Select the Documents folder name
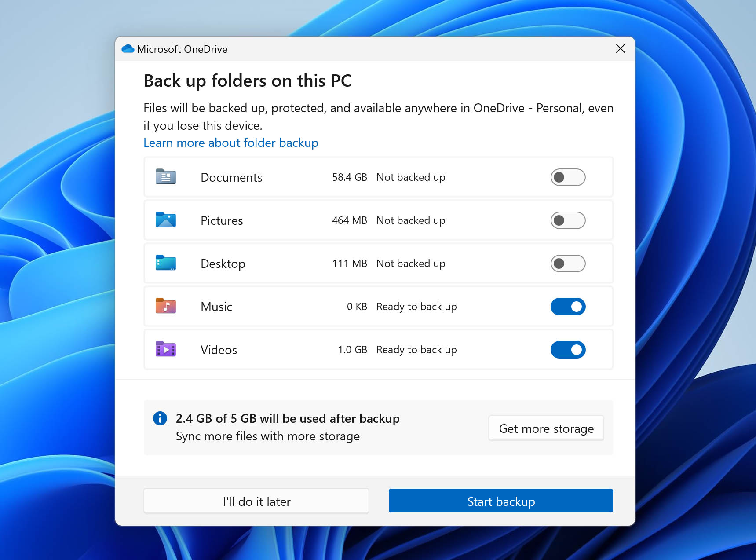 point(231,177)
